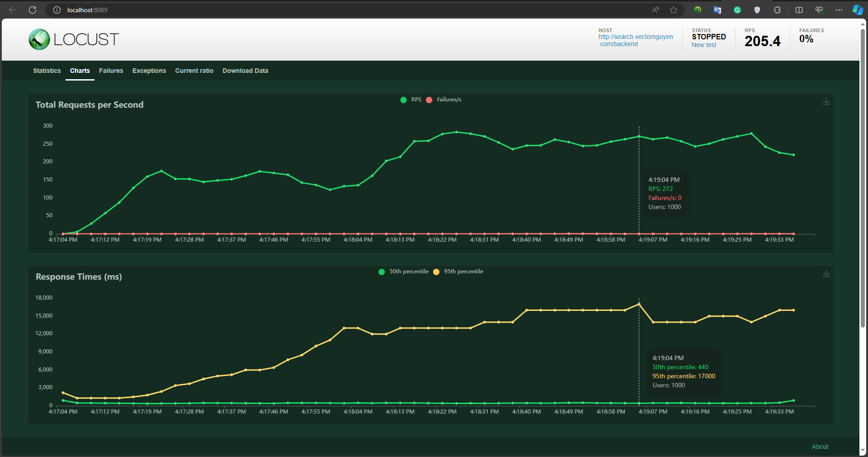Screen dimensions: 868x457
Task: Open the Grammarly extension icon
Action: [x=737, y=10]
